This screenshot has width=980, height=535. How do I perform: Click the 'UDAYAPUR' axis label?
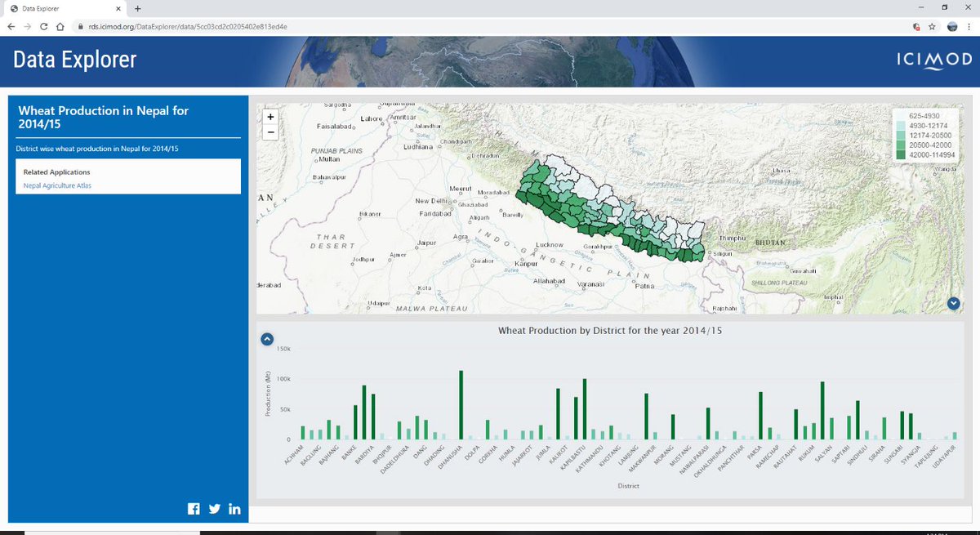tap(945, 457)
